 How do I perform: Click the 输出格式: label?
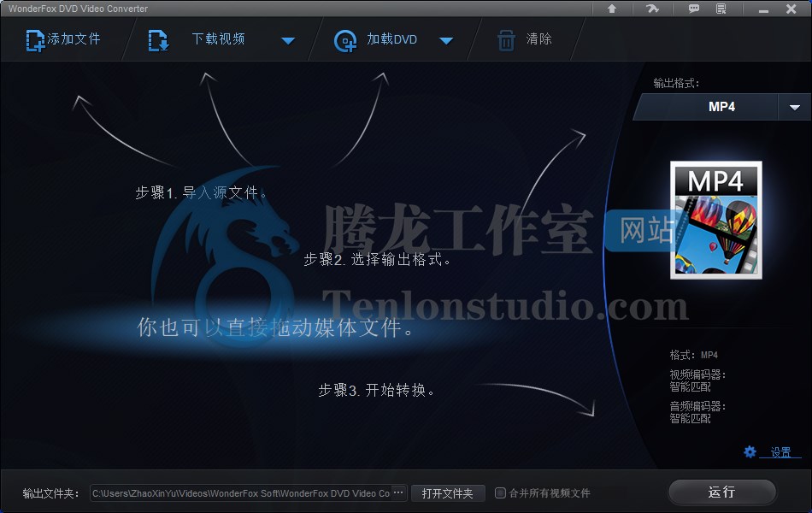coord(676,83)
